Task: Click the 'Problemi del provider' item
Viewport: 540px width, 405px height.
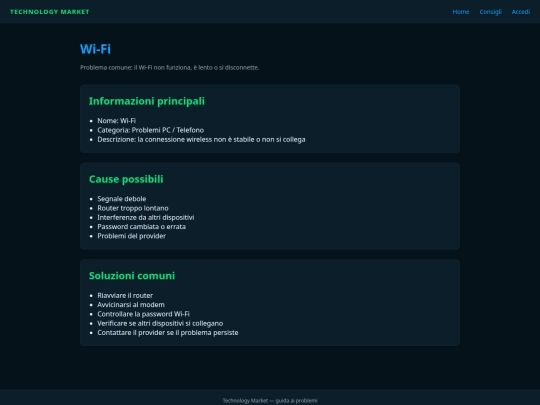Action: coord(132,236)
